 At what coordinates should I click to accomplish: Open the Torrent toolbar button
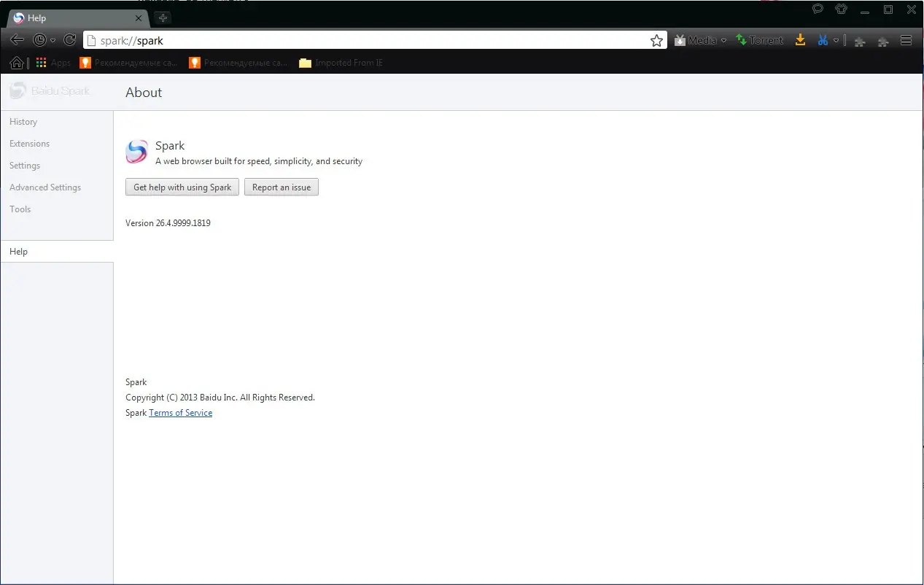click(760, 41)
